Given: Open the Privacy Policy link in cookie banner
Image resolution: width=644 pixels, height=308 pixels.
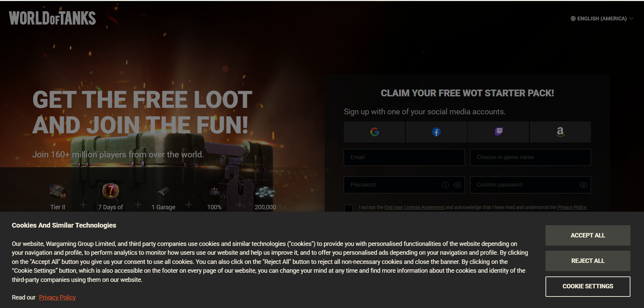Looking at the screenshot, I should pos(57,297).
